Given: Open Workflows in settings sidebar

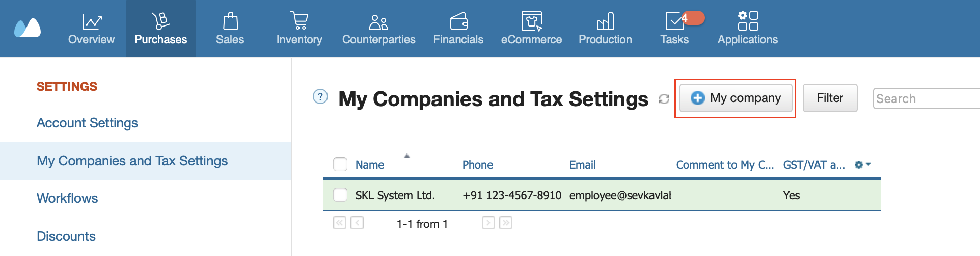Looking at the screenshot, I should click(x=67, y=198).
